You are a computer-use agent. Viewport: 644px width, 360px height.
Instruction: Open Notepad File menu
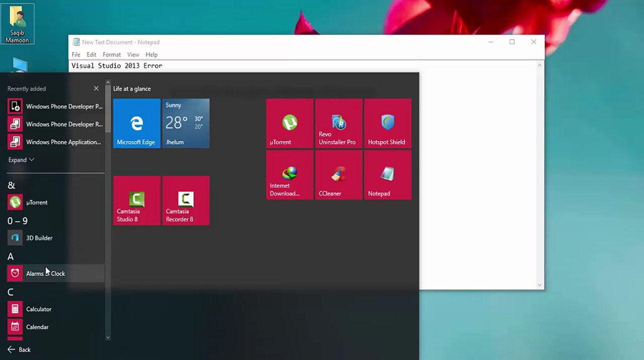pos(76,54)
